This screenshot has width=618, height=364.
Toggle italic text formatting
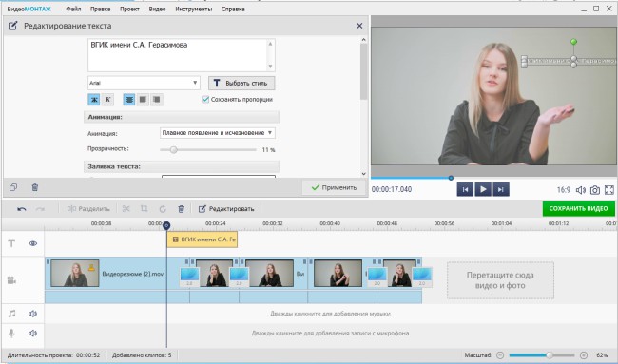click(x=108, y=100)
